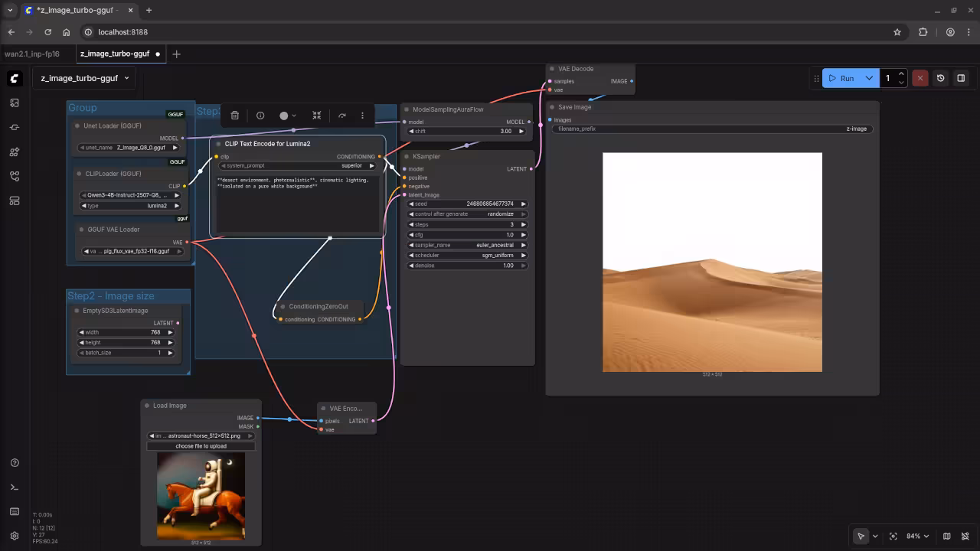Open the workflow history icon near Run
Screen dimensions: 980x551
(941, 78)
